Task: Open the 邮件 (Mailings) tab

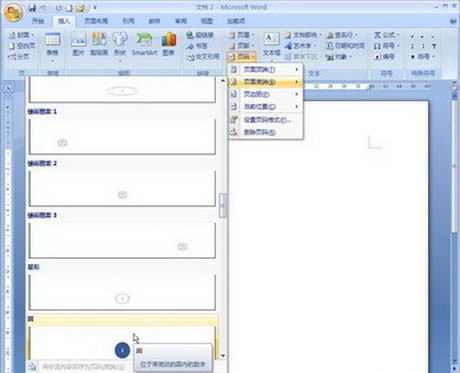Action: tap(154, 21)
